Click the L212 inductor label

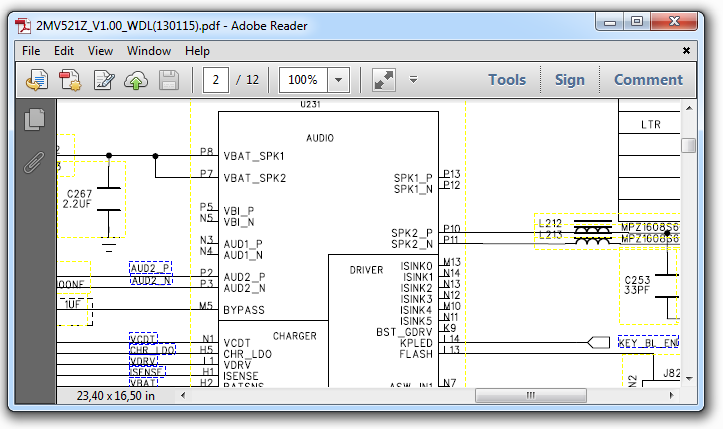(x=550, y=223)
